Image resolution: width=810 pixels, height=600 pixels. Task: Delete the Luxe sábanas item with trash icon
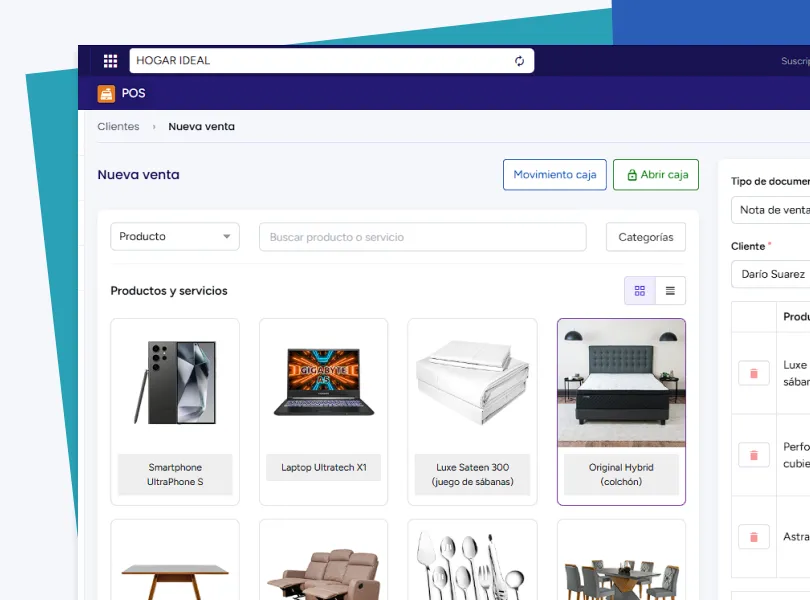pyautogui.click(x=754, y=373)
